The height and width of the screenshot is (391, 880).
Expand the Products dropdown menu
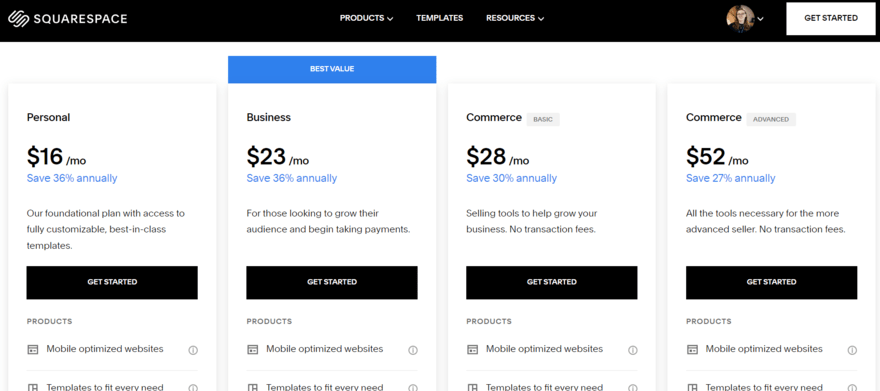click(366, 18)
